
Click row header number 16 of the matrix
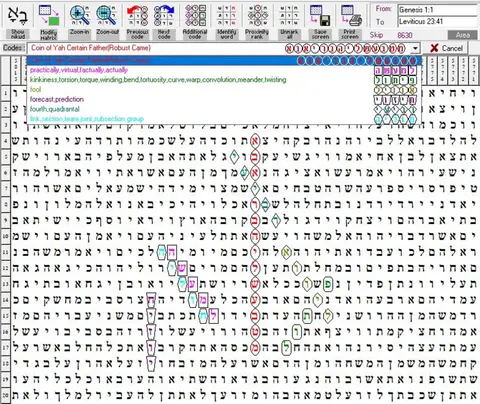[5, 331]
